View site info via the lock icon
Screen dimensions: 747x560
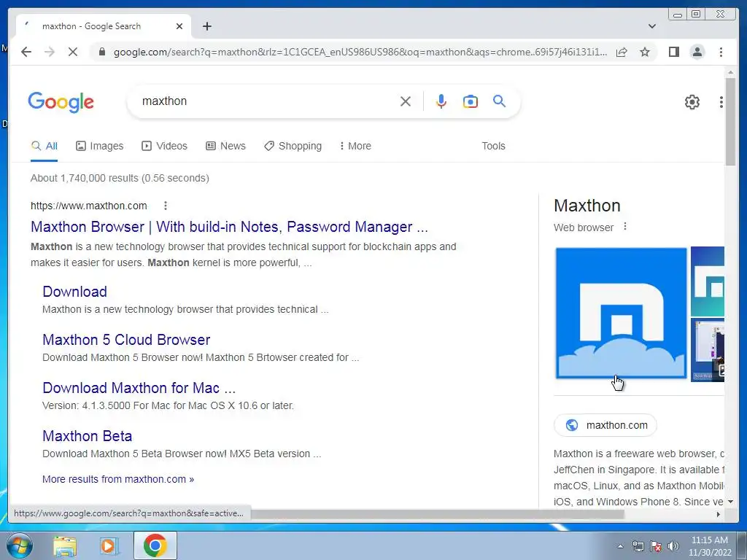click(101, 52)
